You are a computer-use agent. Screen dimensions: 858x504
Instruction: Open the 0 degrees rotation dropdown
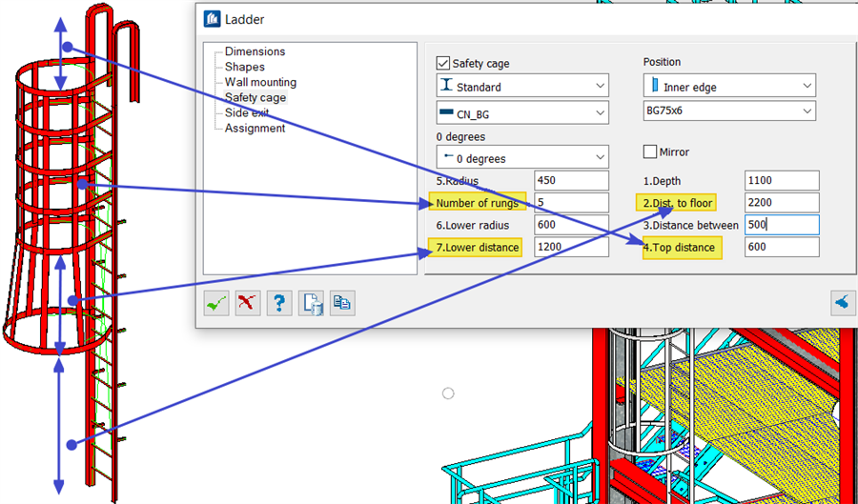pos(522,157)
